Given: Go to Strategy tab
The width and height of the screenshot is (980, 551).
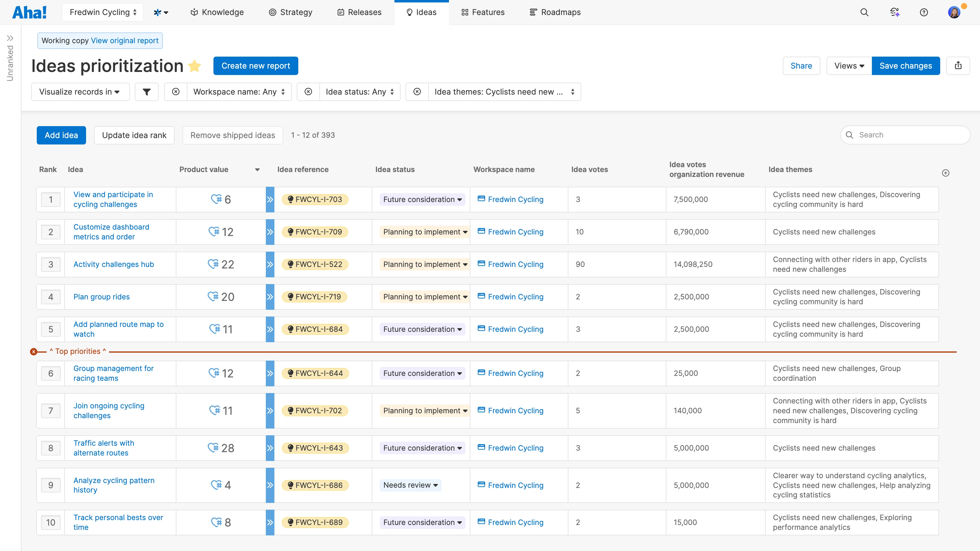Looking at the screenshot, I should (291, 12).
